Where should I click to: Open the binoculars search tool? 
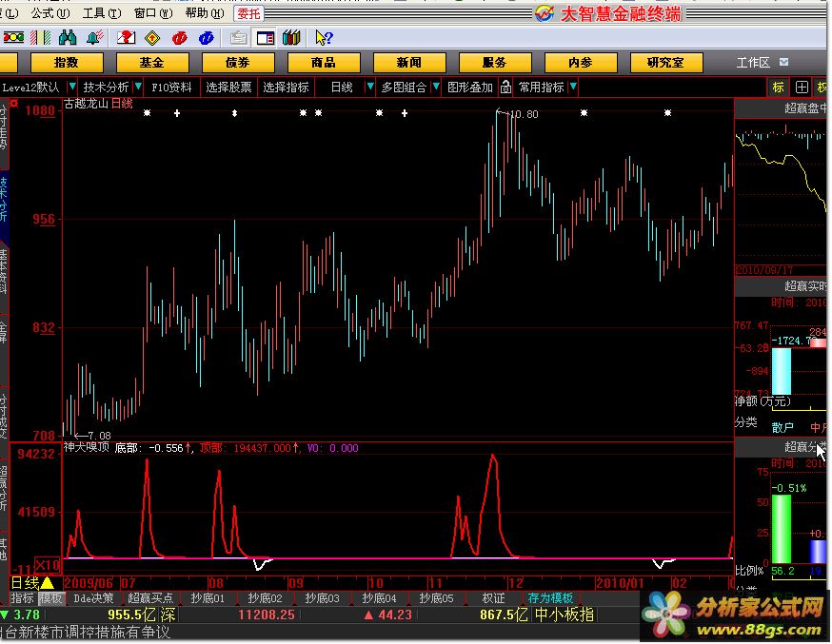[68, 38]
